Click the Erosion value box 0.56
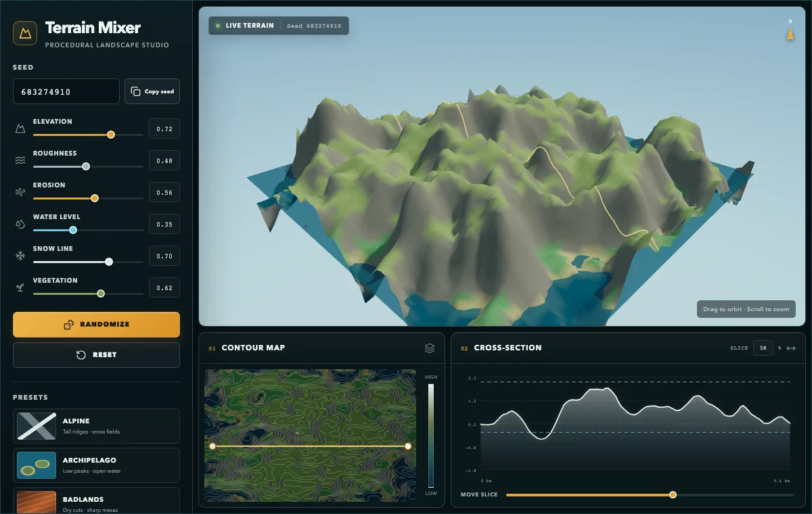Screen dimensions: 812x514 click(x=164, y=192)
